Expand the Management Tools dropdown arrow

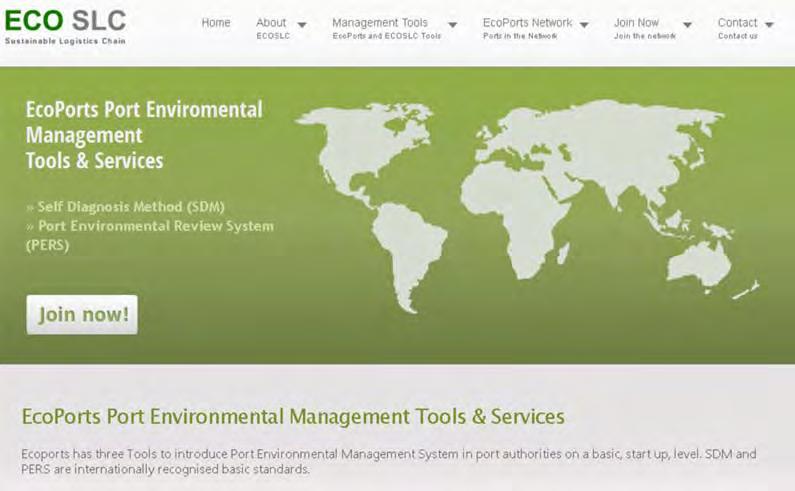pyautogui.click(x=453, y=25)
